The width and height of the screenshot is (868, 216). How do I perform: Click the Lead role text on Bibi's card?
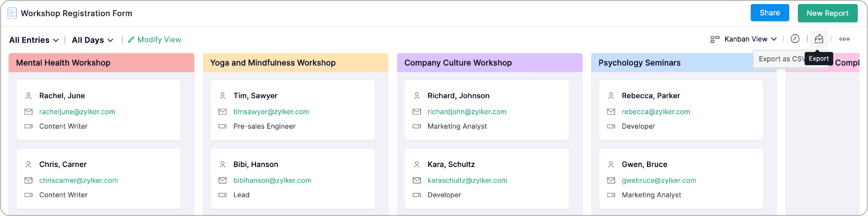[241, 195]
